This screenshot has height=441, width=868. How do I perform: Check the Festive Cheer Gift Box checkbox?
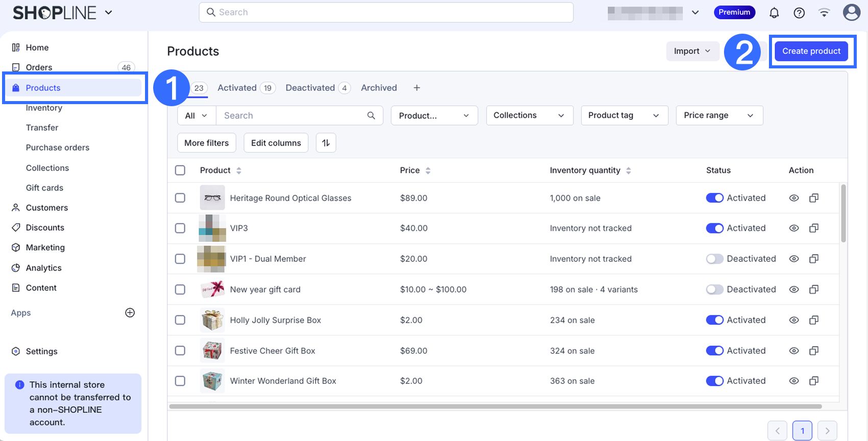[180, 351]
